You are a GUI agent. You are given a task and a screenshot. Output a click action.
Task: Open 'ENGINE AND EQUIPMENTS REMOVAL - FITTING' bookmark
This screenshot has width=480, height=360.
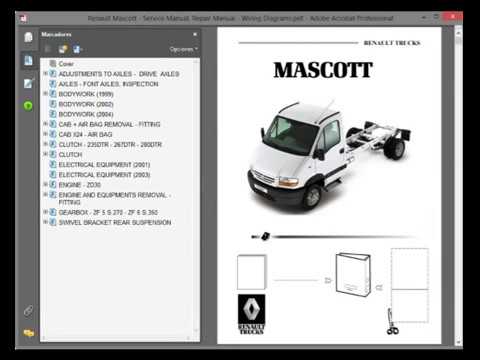[115, 198]
